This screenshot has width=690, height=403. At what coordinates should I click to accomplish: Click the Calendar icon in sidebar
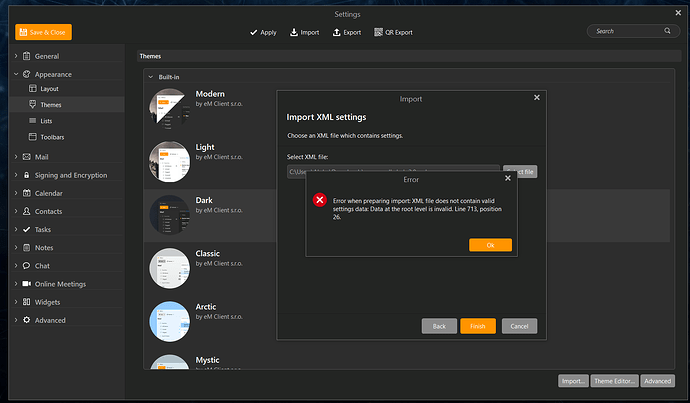click(26, 193)
